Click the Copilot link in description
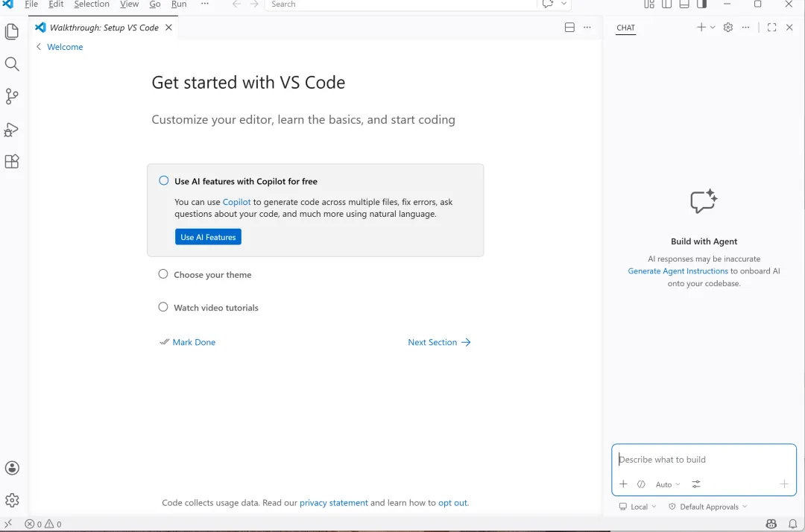The height and width of the screenshot is (532, 805). pos(237,202)
